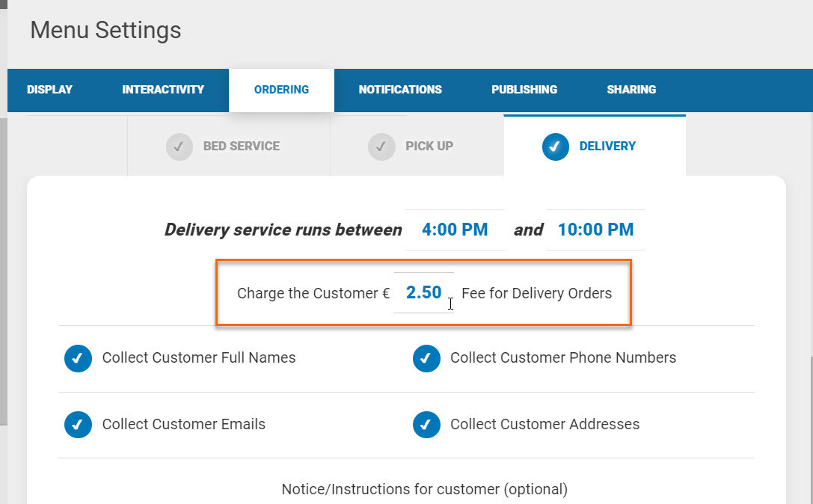Image resolution: width=813 pixels, height=504 pixels.
Task: Click the Pick Up checkmark icon
Action: click(x=381, y=147)
